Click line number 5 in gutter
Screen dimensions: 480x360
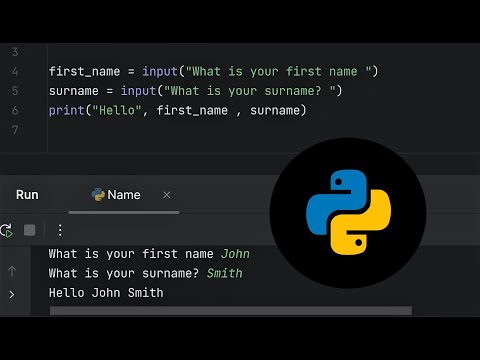tap(15, 91)
